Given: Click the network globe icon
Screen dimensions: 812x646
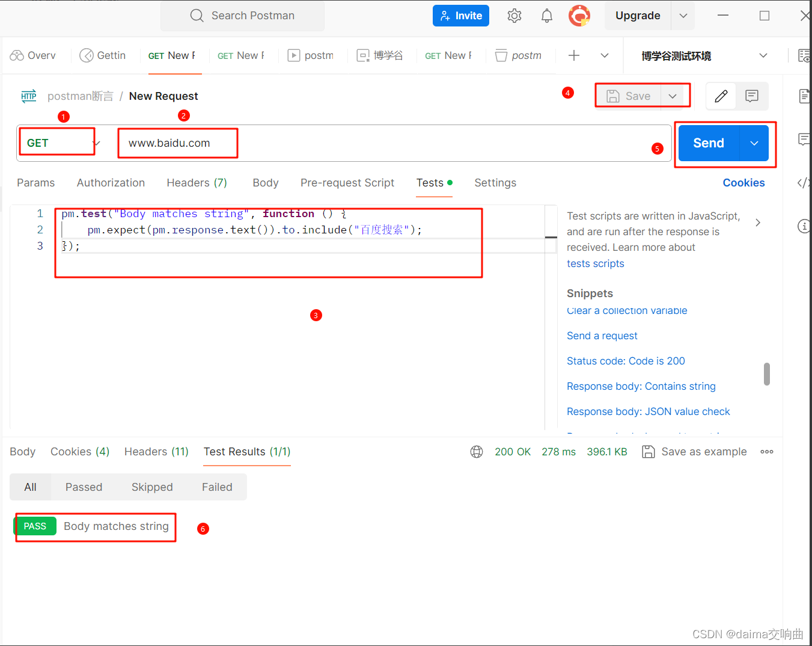Looking at the screenshot, I should pyautogui.click(x=477, y=452).
